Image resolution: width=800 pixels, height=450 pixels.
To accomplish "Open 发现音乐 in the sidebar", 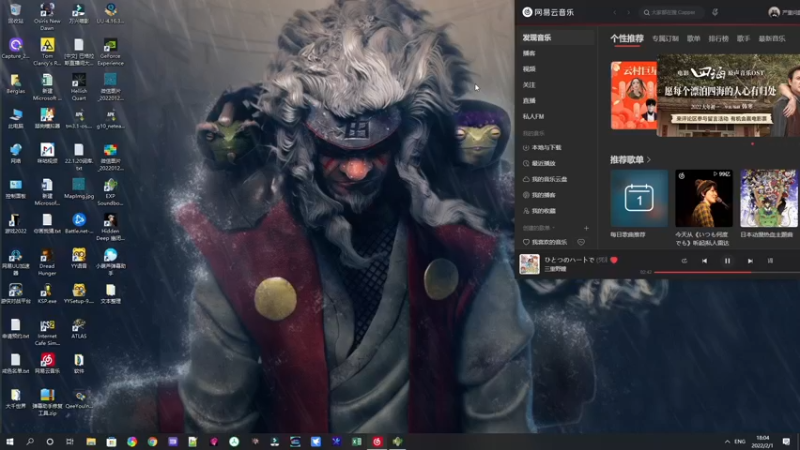I will 556,37.
